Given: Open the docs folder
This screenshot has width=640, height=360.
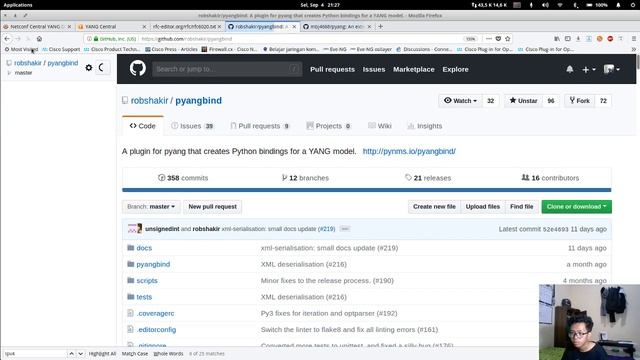Looking at the screenshot, I should [x=144, y=248].
